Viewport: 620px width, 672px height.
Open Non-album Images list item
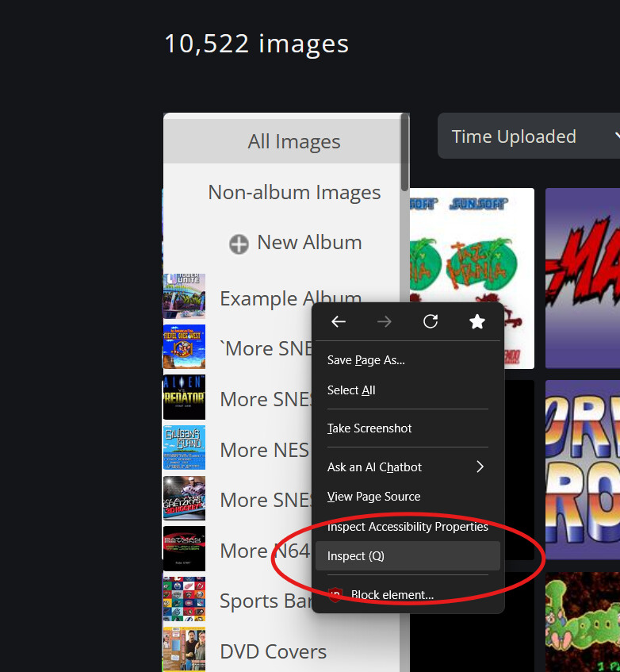[x=293, y=193]
